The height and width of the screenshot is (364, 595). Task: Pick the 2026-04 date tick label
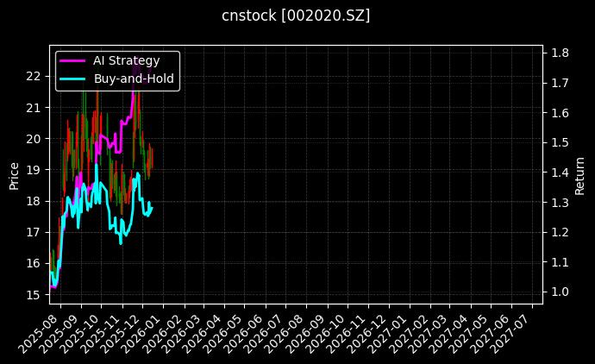[x=210, y=332]
